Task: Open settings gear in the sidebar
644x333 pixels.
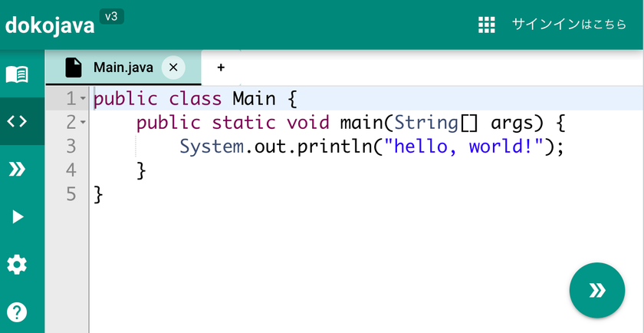Action: point(17,265)
